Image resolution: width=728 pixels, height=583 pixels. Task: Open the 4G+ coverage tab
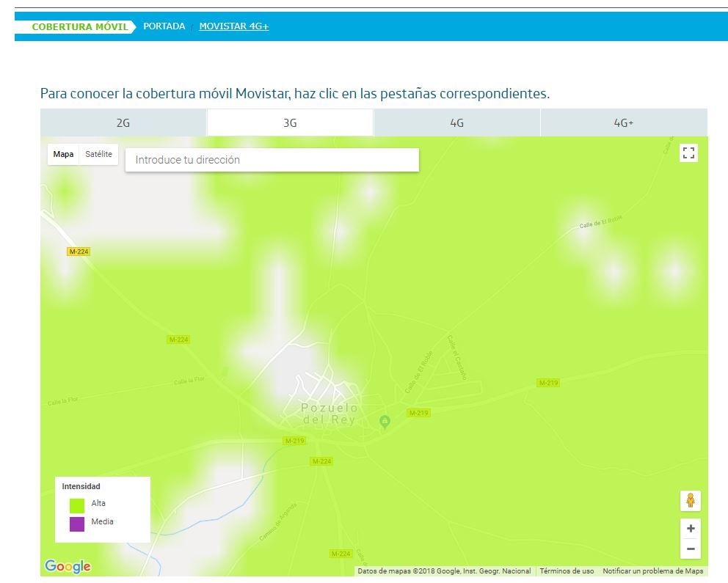[x=623, y=123]
